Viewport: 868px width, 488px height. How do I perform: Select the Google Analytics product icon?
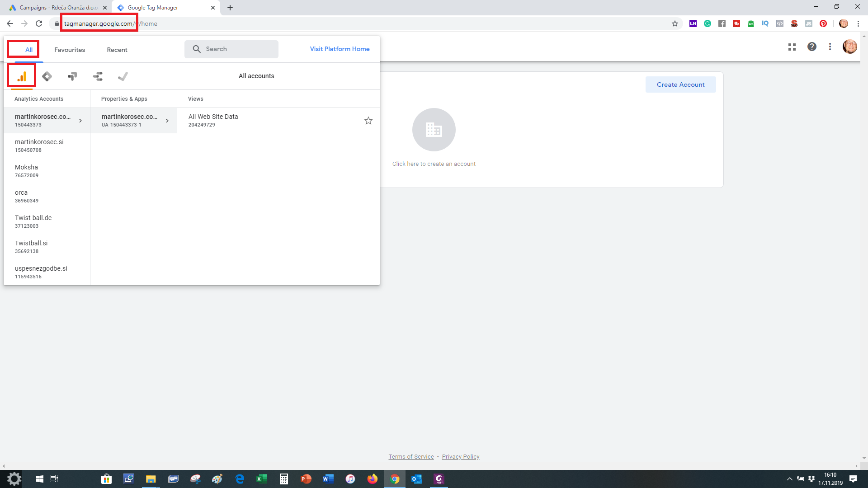[x=22, y=76]
